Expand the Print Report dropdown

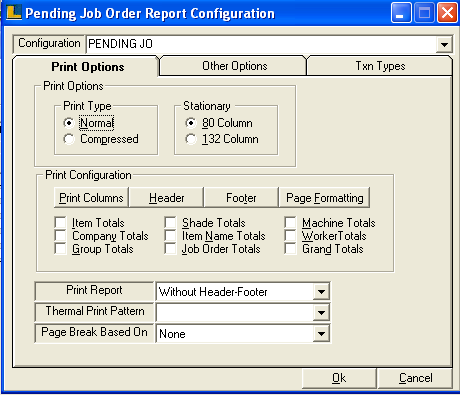(321, 292)
